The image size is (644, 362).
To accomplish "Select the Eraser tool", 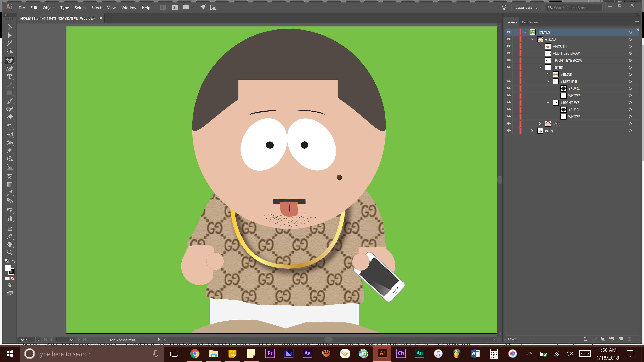I will [x=10, y=117].
